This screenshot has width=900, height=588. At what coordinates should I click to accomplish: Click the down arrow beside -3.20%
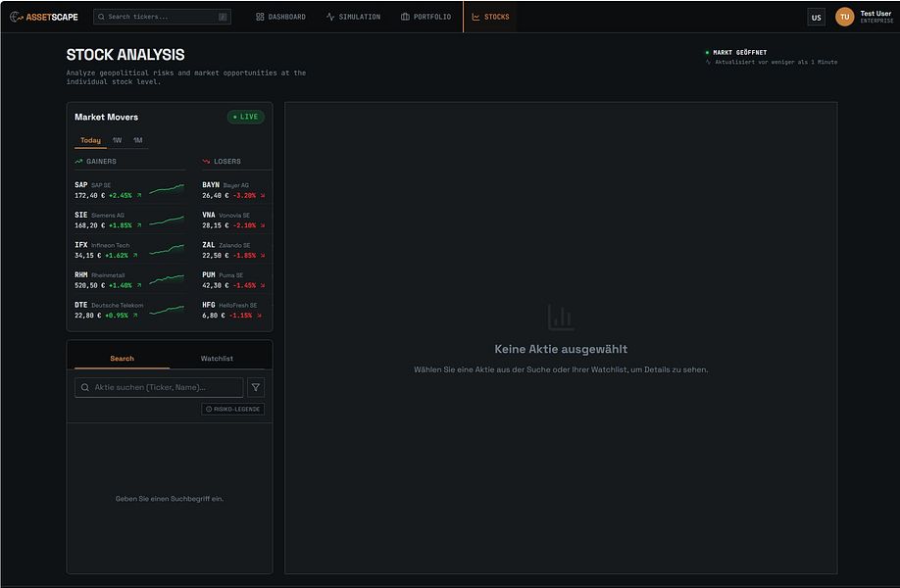263,196
